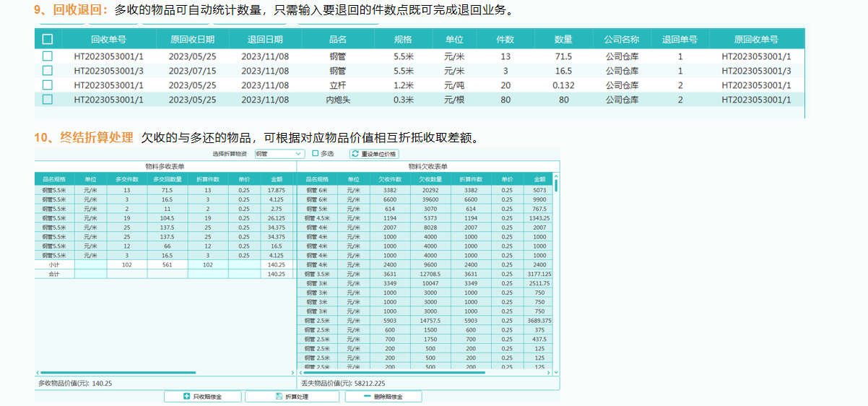Viewport: 868px width, 406px height.
Task: Check the box for the 钢管 row with 13 件数
Action: click(48, 56)
